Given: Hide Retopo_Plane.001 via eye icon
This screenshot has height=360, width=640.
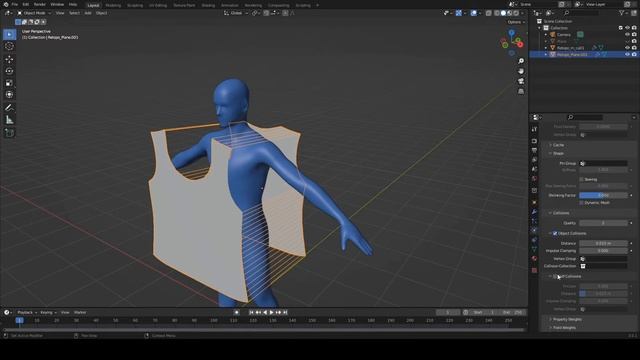Looking at the screenshot, I should click(x=627, y=54).
